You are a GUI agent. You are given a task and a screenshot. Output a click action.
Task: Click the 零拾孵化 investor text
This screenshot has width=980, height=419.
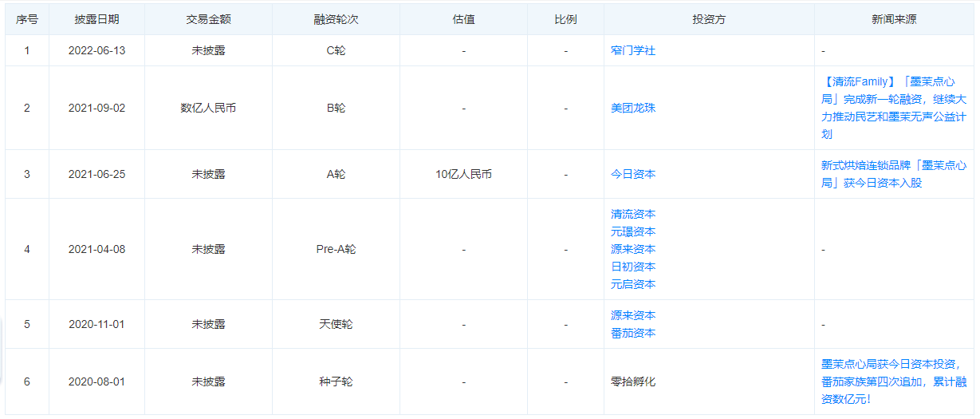click(x=633, y=381)
